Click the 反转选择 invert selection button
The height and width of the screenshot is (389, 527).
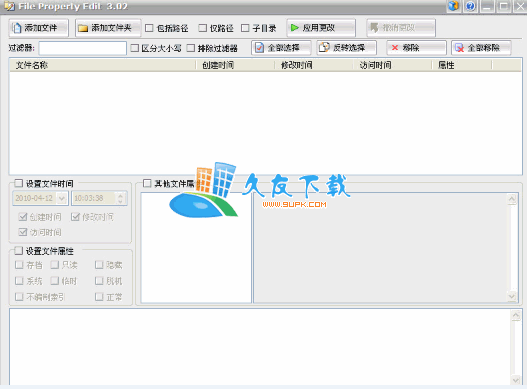click(x=347, y=48)
